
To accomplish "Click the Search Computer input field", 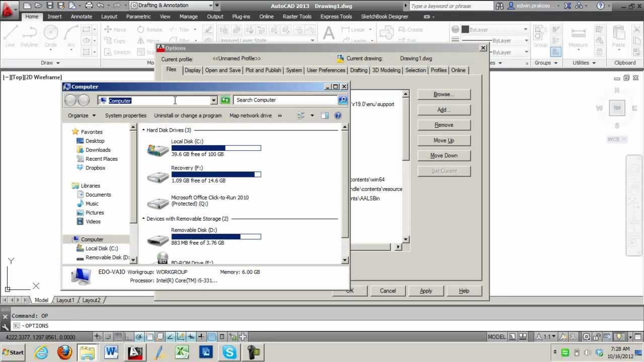I will pos(285,100).
